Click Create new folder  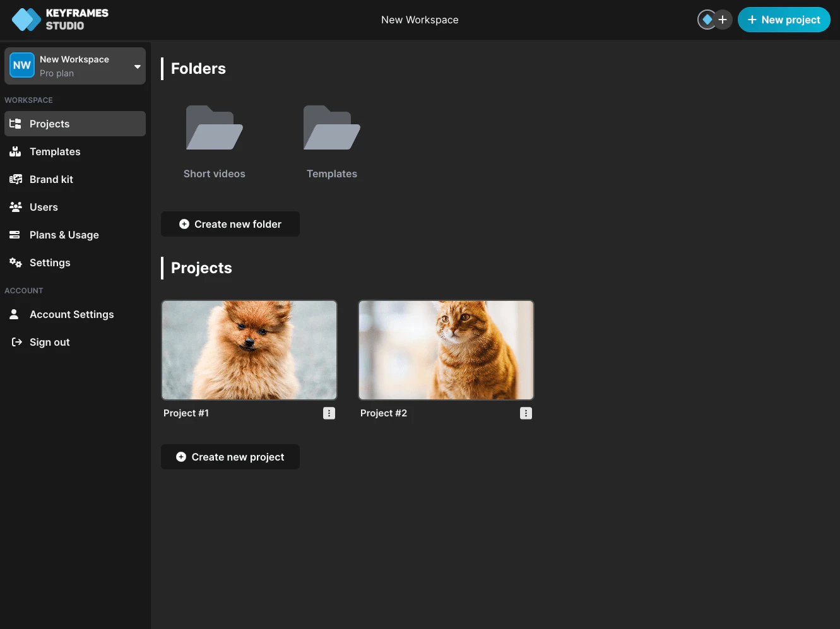point(230,224)
